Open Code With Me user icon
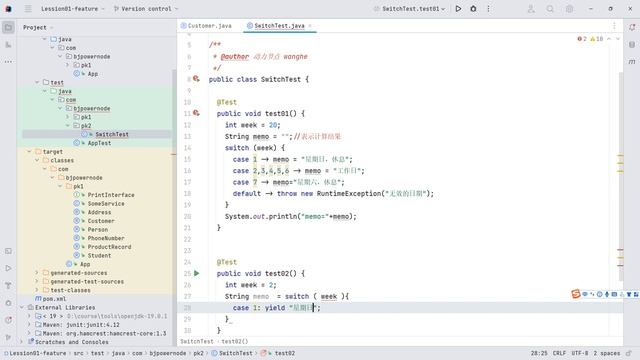 tap(531, 9)
